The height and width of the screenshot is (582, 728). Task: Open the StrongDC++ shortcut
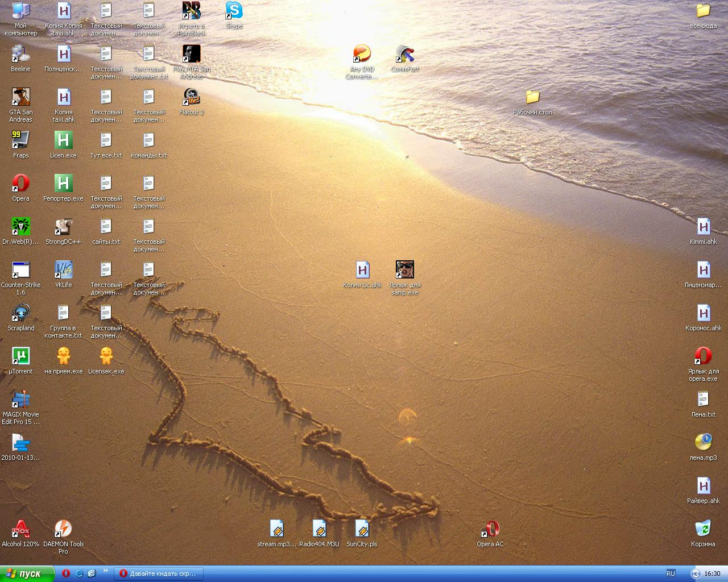point(64,231)
